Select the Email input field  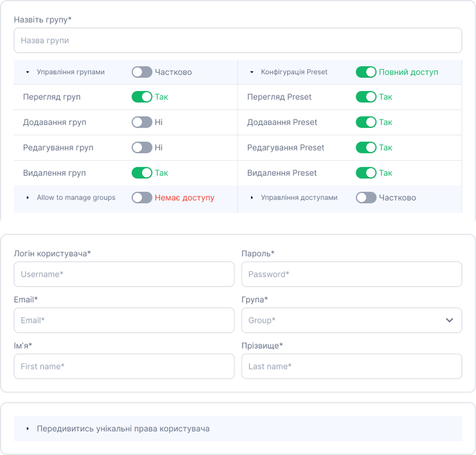124,320
